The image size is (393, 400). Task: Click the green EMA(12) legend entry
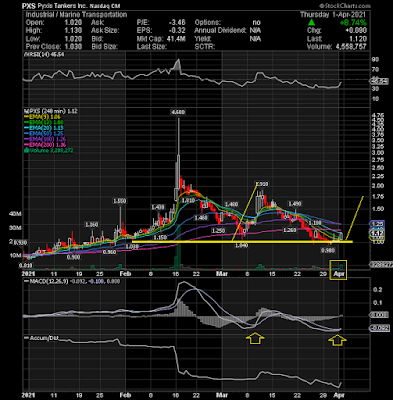(44, 122)
